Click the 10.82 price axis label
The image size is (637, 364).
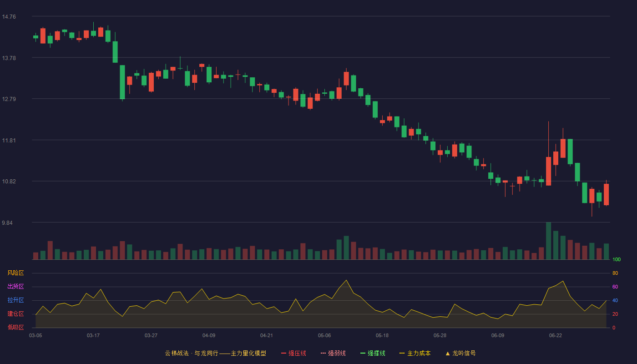tap(9, 182)
